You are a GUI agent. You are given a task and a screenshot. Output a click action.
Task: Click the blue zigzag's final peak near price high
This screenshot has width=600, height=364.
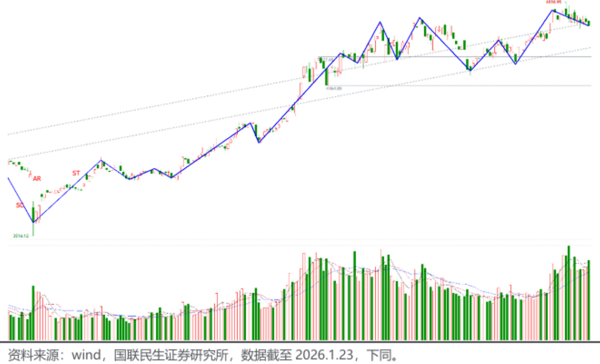[553, 10]
